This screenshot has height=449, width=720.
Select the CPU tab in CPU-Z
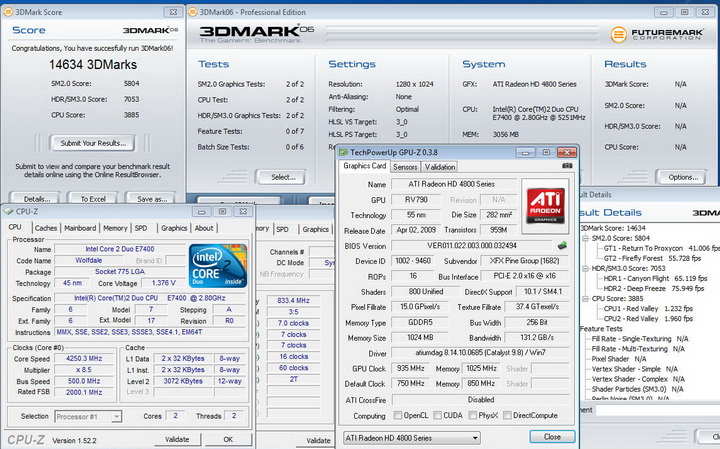coord(15,227)
